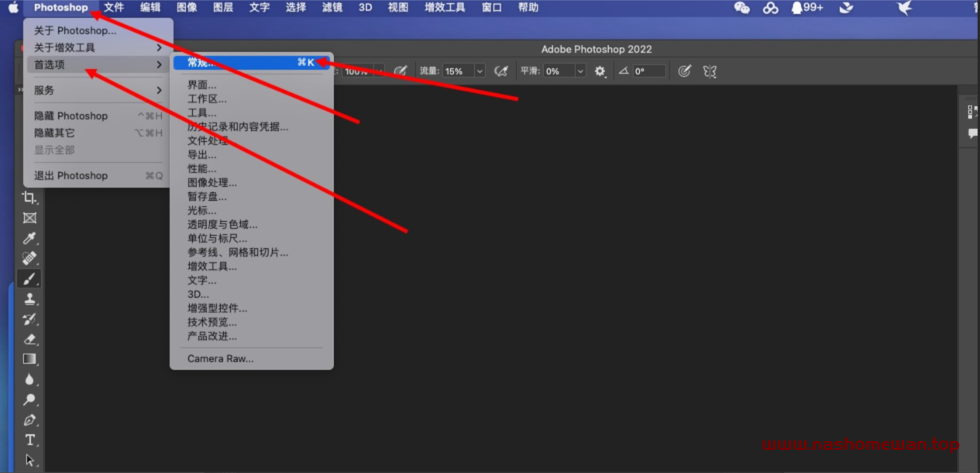
Task: Open the smoothing percentage dropdown arrow
Action: (x=580, y=71)
